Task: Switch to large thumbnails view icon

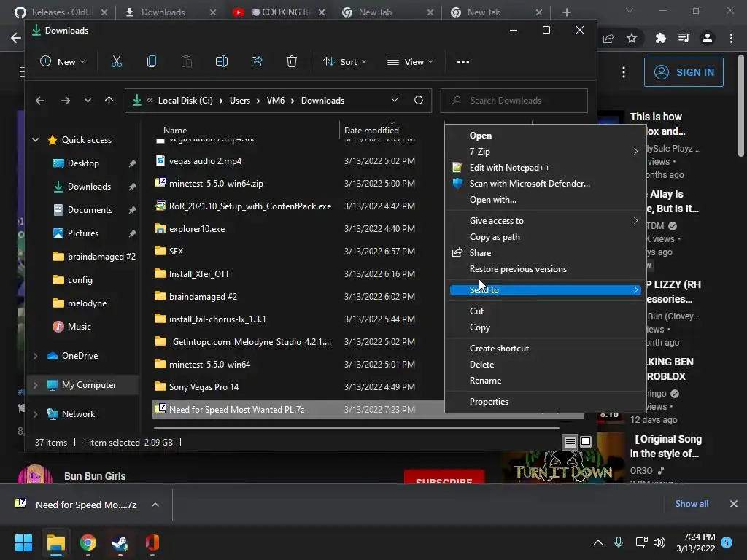Action: pyautogui.click(x=586, y=443)
